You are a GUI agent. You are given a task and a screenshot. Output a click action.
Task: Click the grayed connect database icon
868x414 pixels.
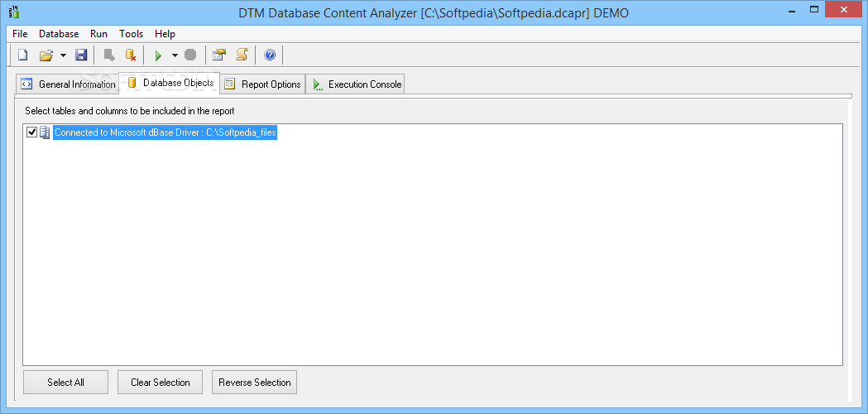(109, 55)
